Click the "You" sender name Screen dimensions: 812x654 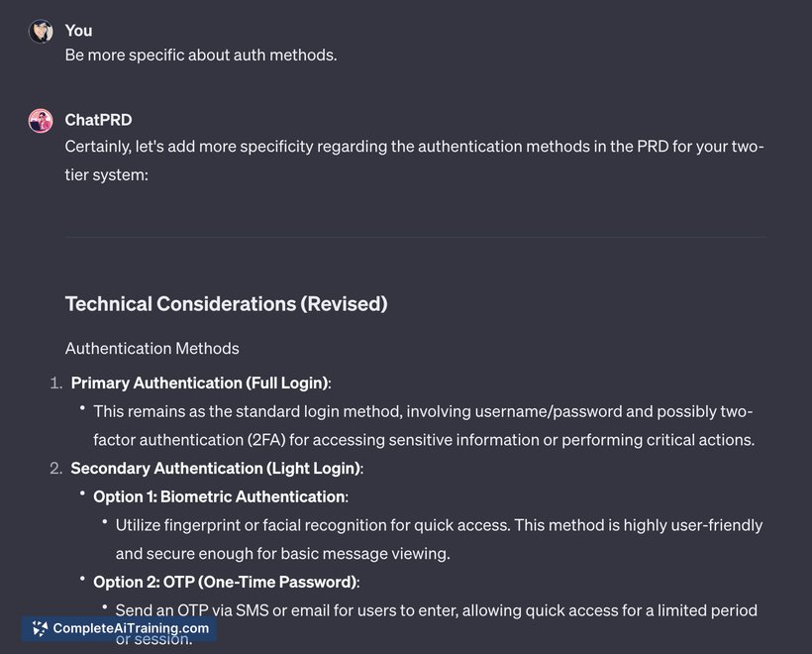(x=78, y=31)
